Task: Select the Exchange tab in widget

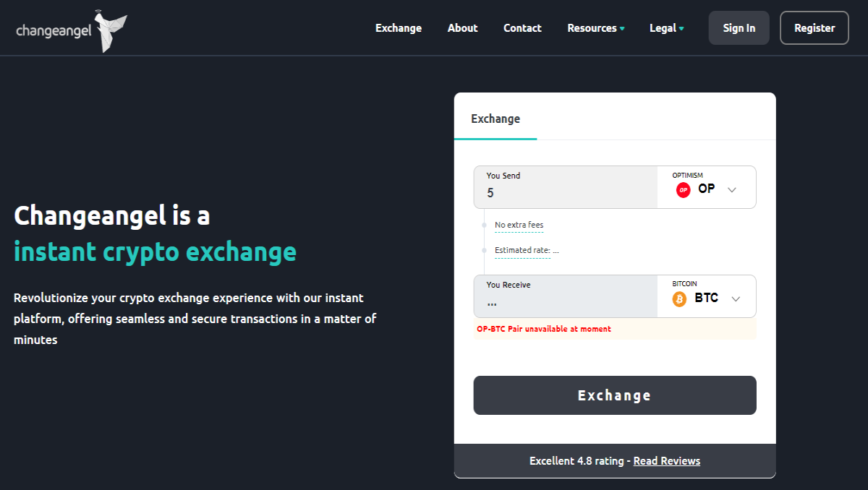Action: pyautogui.click(x=495, y=119)
